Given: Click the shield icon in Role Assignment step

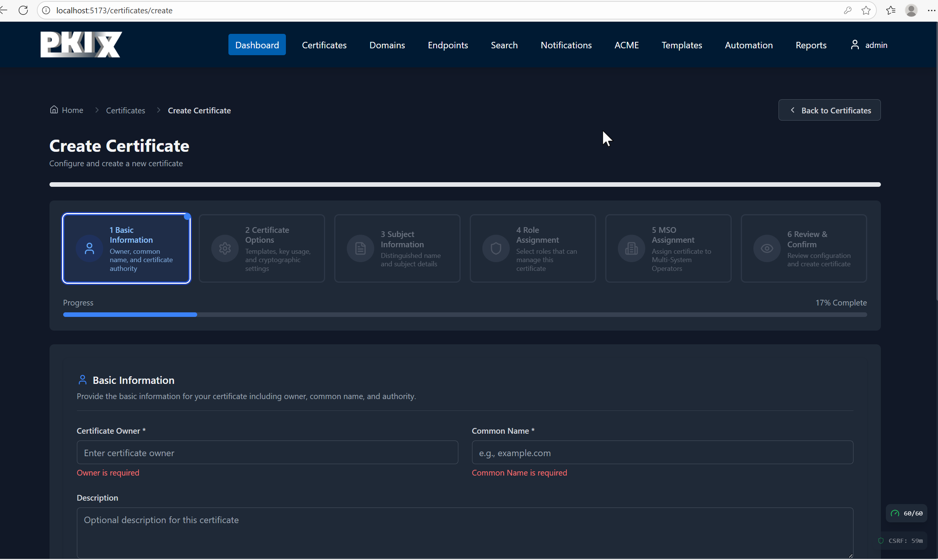Looking at the screenshot, I should coord(496,249).
